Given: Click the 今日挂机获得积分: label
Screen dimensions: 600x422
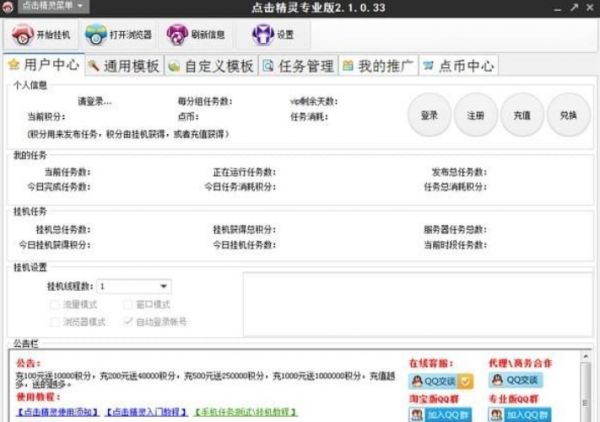Looking at the screenshot, I should click(55, 245).
